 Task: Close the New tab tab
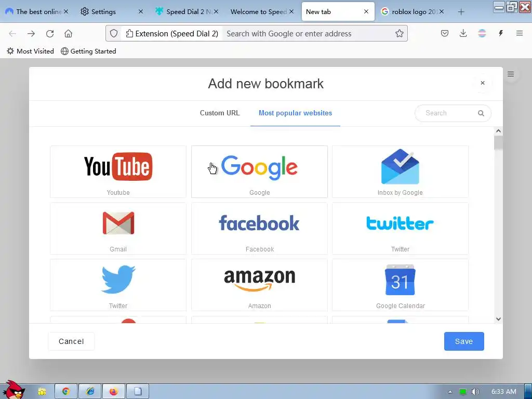(x=366, y=11)
